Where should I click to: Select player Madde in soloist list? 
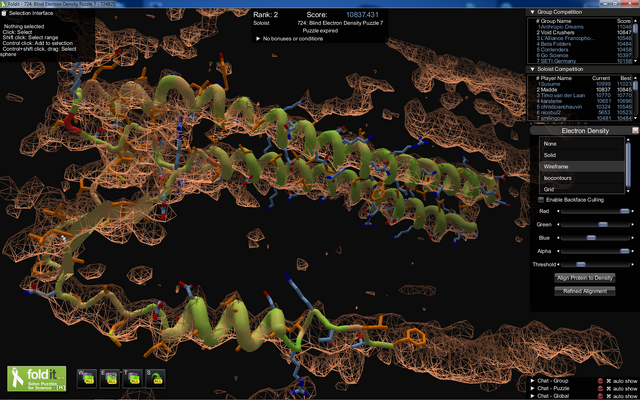tap(548, 89)
